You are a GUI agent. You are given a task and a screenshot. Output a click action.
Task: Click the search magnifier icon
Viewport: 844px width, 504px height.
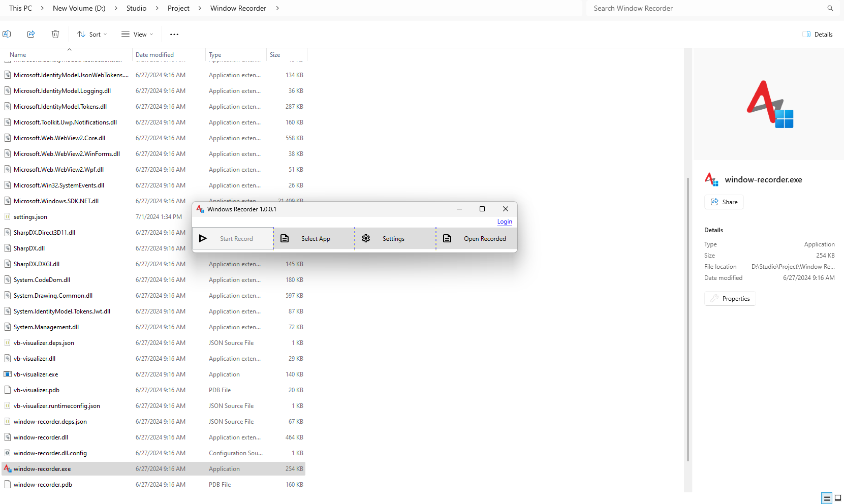point(830,8)
